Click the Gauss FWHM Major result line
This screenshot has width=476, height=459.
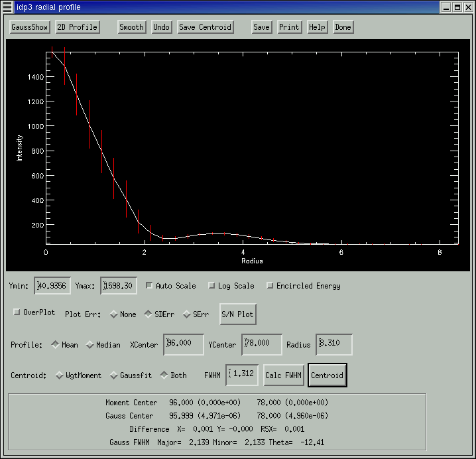(217, 442)
